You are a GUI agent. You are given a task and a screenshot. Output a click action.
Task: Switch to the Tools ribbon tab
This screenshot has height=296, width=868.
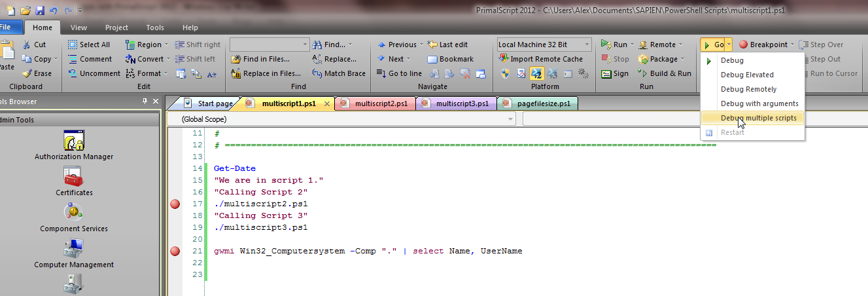[x=155, y=28]
